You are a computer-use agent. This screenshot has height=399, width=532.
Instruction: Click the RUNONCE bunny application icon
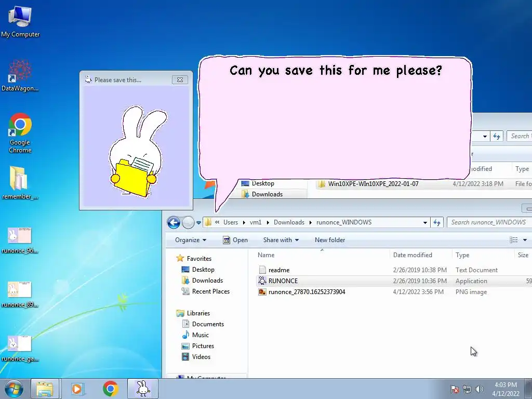(262, 281)
